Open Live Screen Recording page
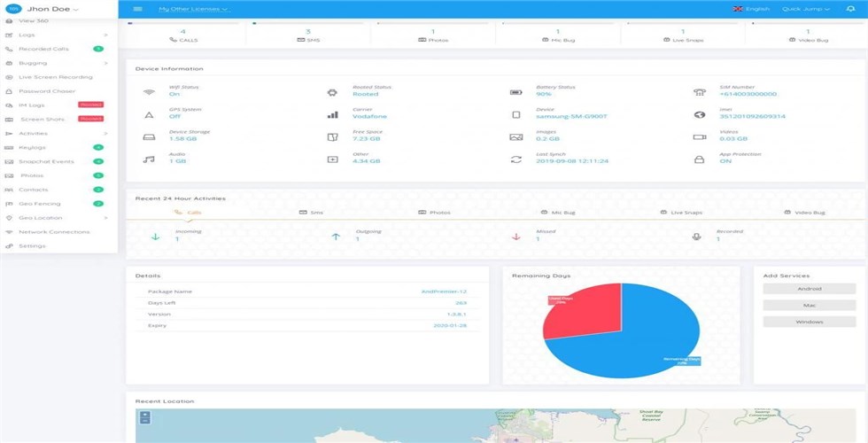Viewport: 868px width, 443px height. (x=55, y=77)
